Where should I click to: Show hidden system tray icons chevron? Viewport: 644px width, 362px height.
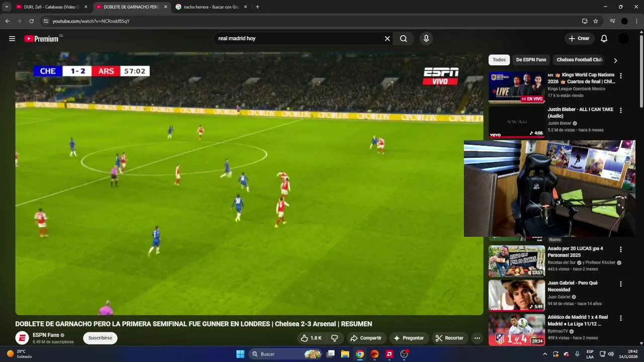click(x=545, y=354)
